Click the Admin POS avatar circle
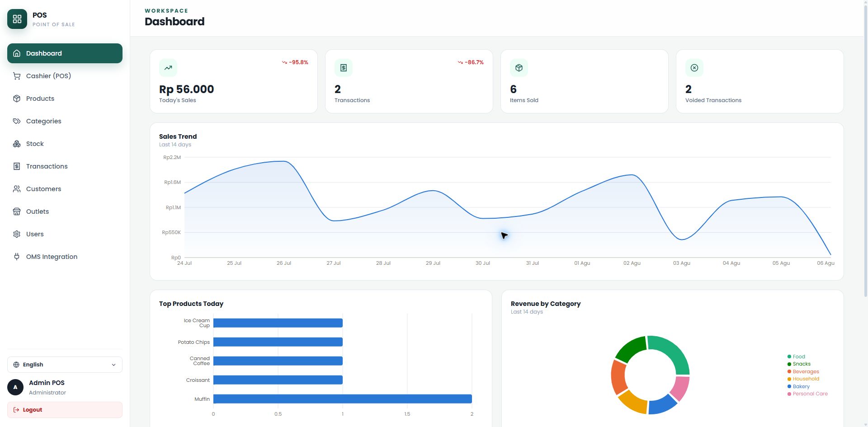The height and width of the screenshot is (427, 868). (x=15, y=387)
